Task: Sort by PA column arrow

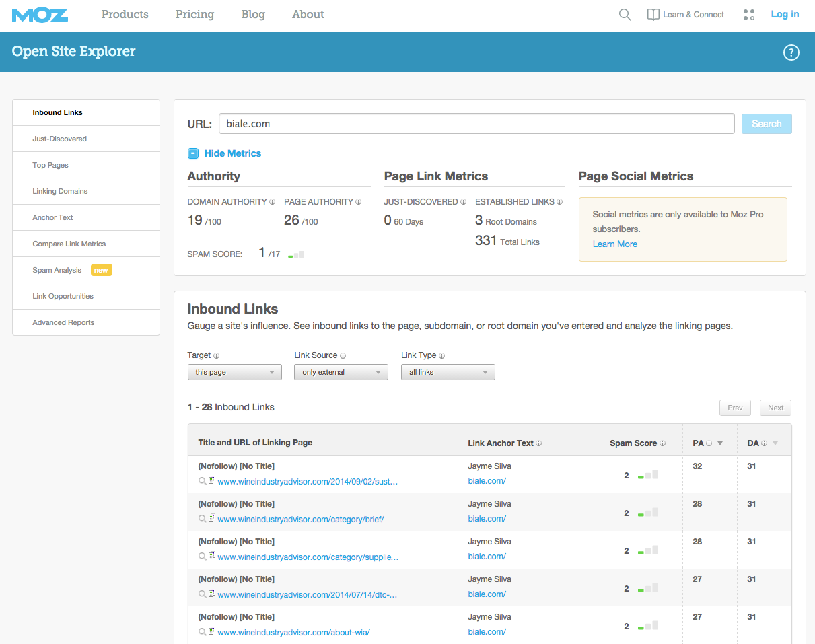Action: click(720, 443)
